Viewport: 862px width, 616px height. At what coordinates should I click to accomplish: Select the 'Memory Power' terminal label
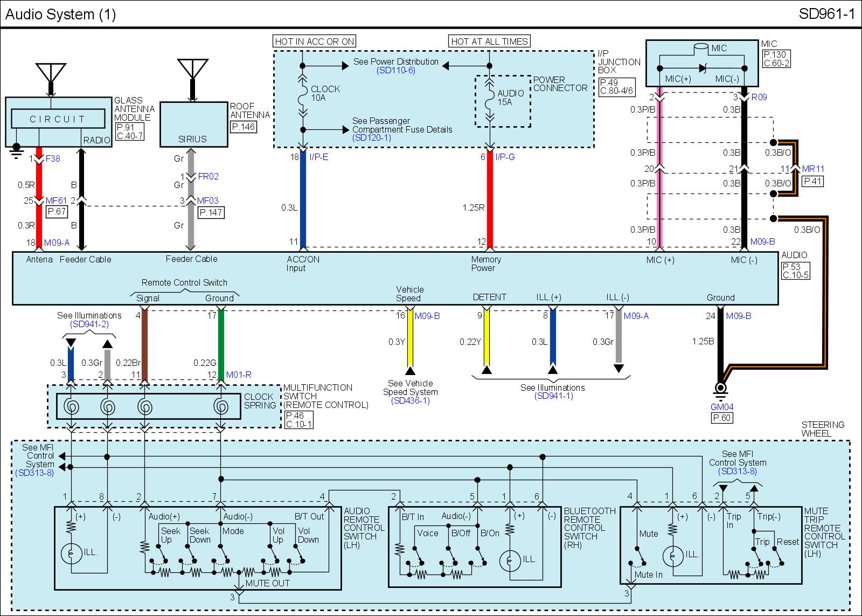click(x=485, y=264)
